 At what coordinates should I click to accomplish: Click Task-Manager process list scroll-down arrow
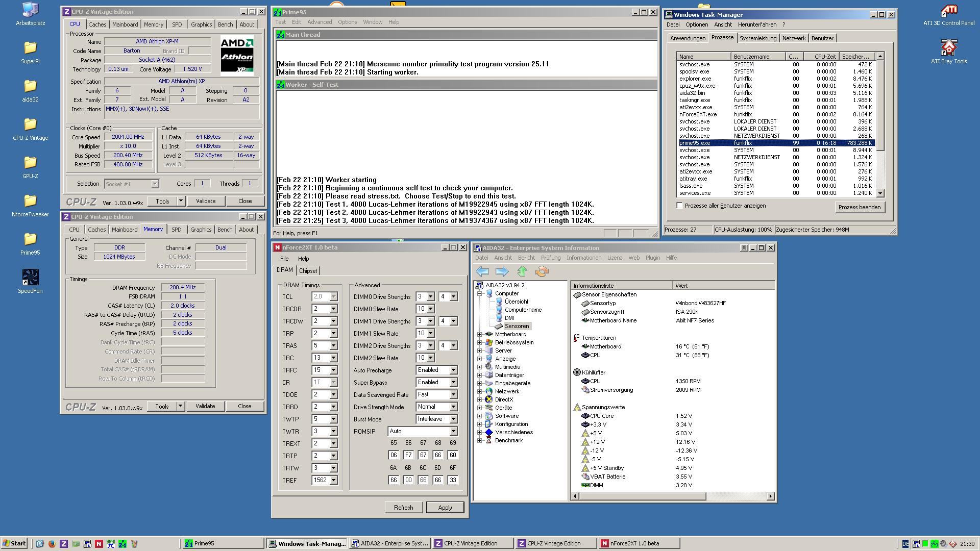click(x=880, y=193)
